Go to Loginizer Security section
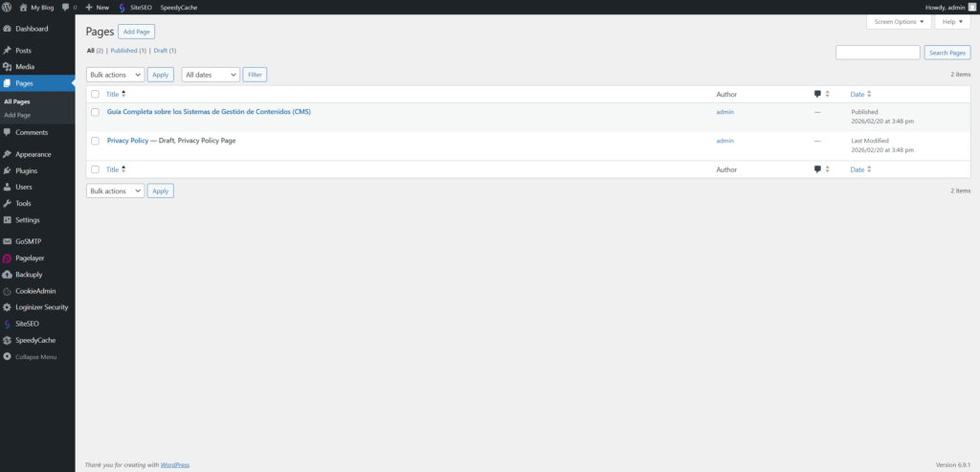 [41, 307]
